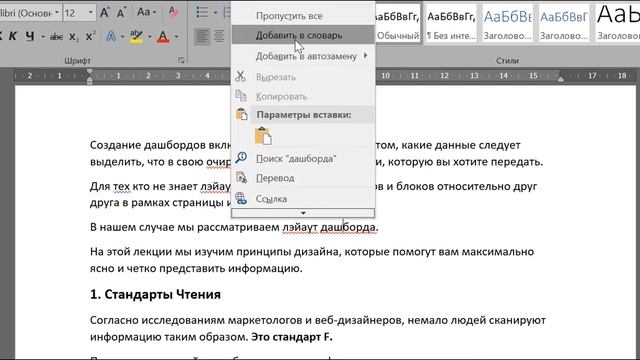The width and height of the screenshot is (640, 360).
Task: Apply the Обычный style
Action: point(398,22)
